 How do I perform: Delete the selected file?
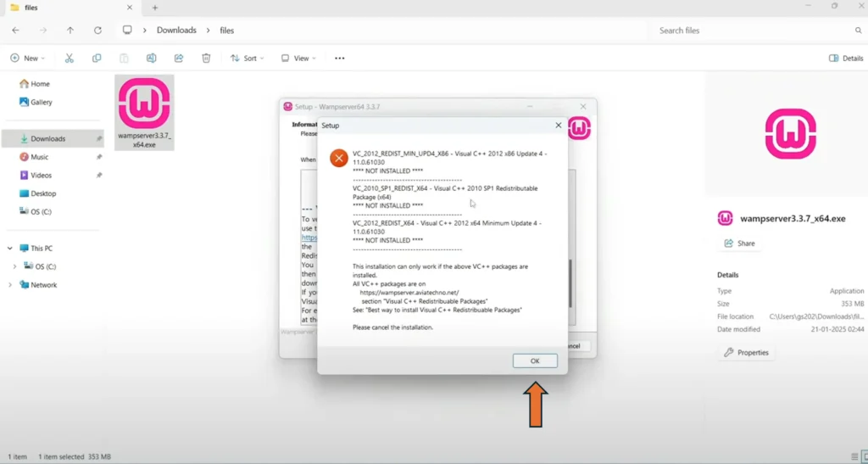(x=206, y=59)
